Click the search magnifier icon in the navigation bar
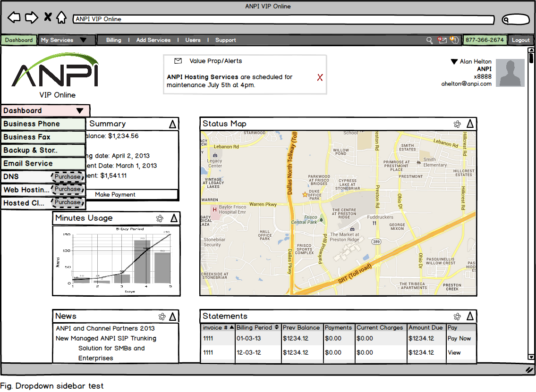The image size is (536, 392). point(429,40)
